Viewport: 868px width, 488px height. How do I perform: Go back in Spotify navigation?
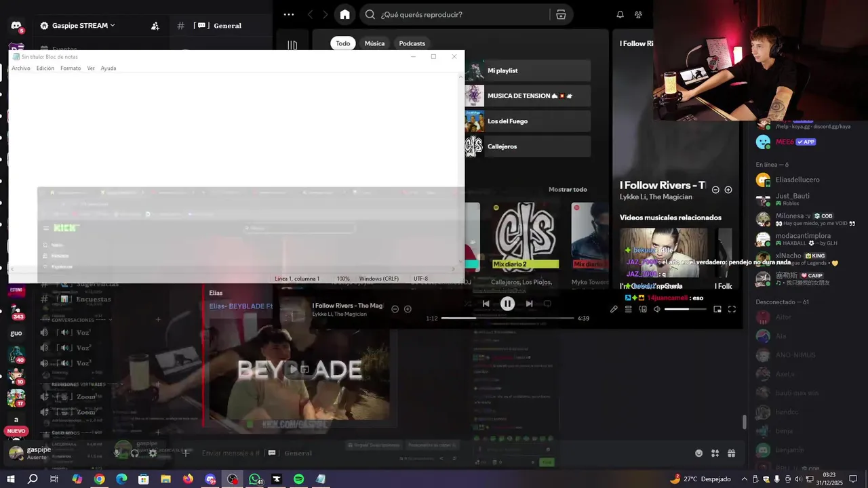coord(311,14)
